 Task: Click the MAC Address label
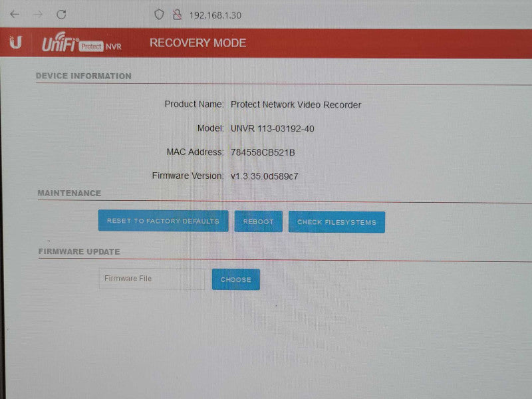[195, 152]
